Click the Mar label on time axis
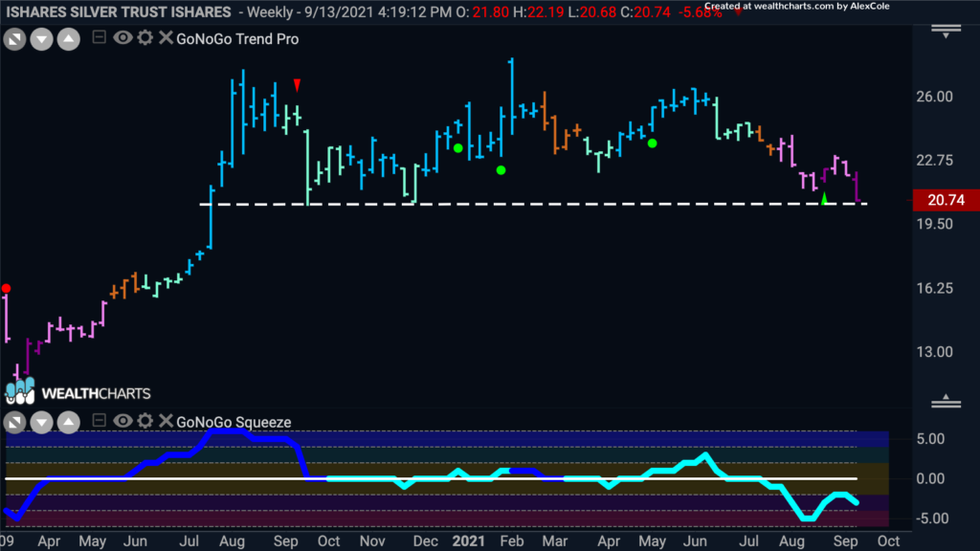 tap(554, 541)
